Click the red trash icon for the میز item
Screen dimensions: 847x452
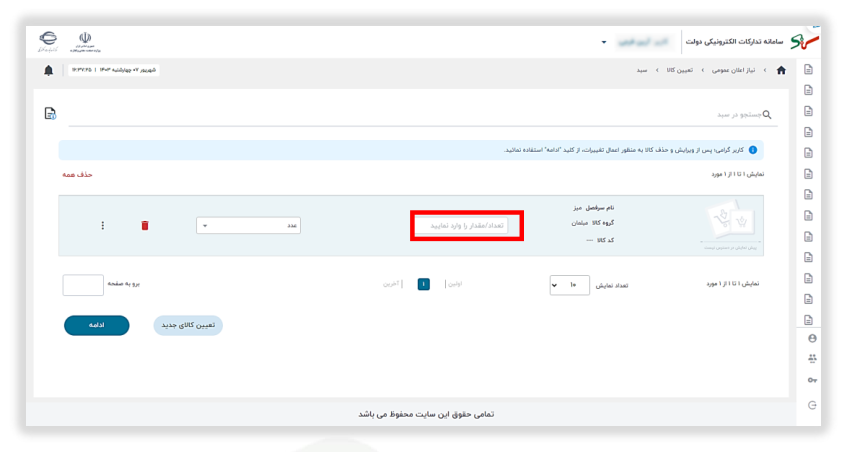pos(145,225)
